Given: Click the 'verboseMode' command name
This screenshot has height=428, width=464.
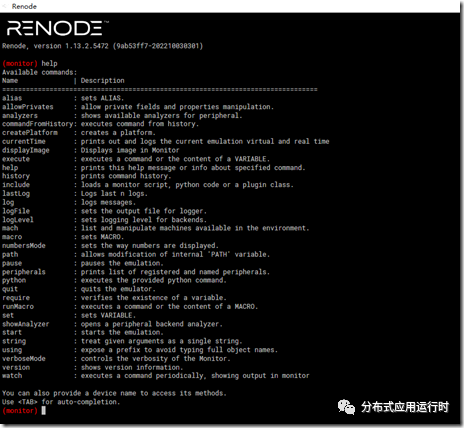Looking at the screenshot, I should (x=24, y=358).
